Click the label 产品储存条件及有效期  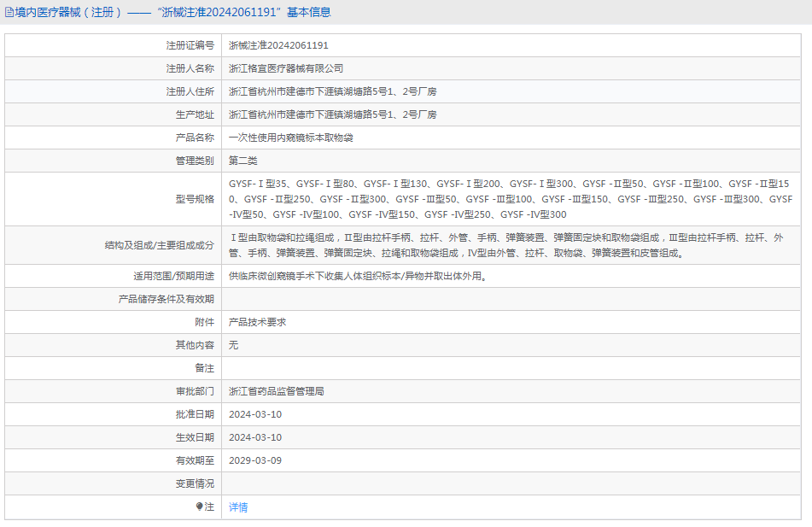pos(166,299)
